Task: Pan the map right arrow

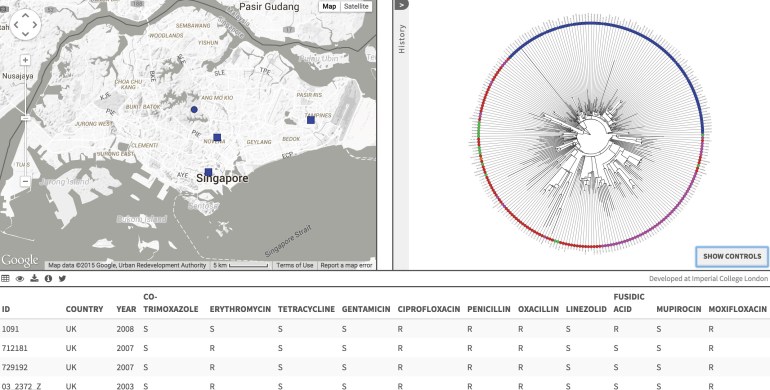Action: [34, 24]
